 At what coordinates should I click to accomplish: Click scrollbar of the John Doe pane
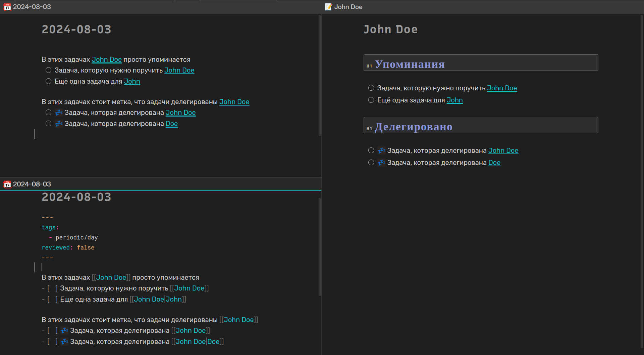642,181
